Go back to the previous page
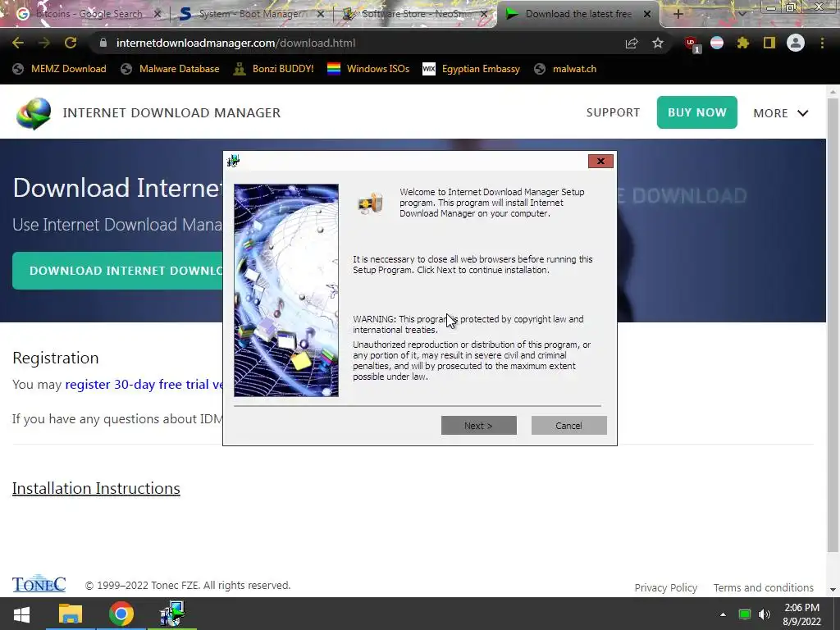 [x=18, y=43]
